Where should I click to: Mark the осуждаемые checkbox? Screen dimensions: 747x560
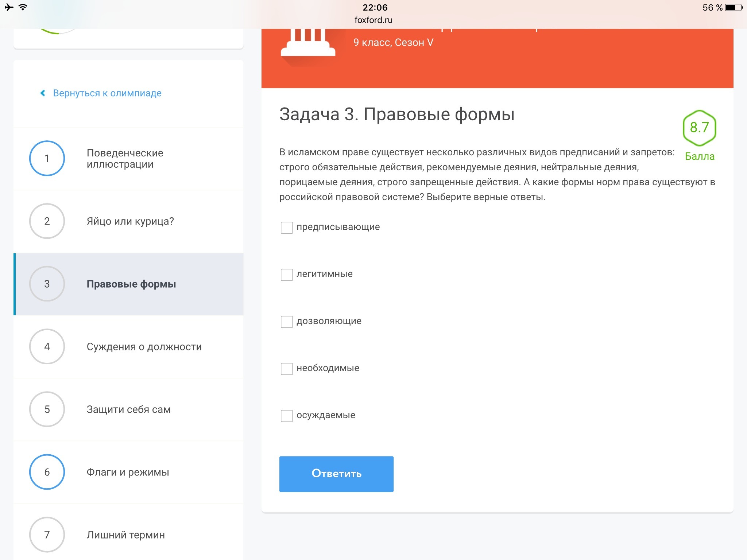[x=287, y=416]
